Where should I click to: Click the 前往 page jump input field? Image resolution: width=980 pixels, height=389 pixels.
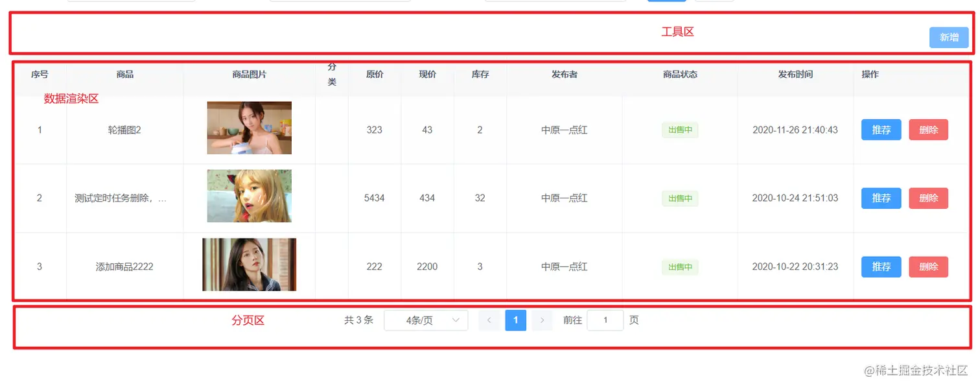tap(605, 320)
